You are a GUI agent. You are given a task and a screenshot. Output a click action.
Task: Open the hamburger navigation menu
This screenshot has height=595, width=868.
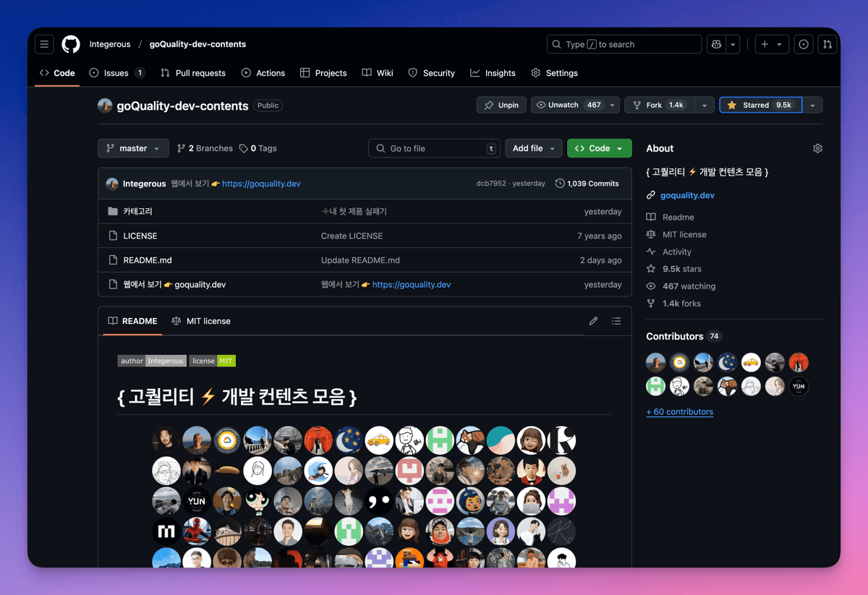click(44, 44)
